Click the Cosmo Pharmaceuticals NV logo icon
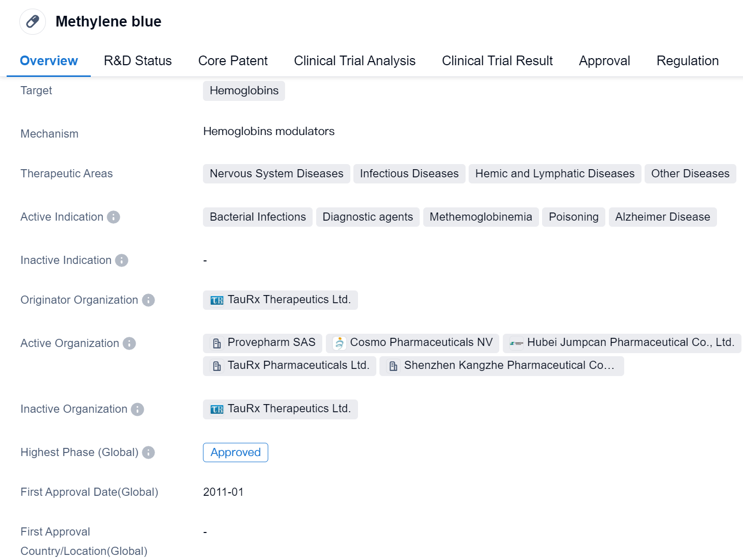743x560 pixels. click(x=339, y=343)
